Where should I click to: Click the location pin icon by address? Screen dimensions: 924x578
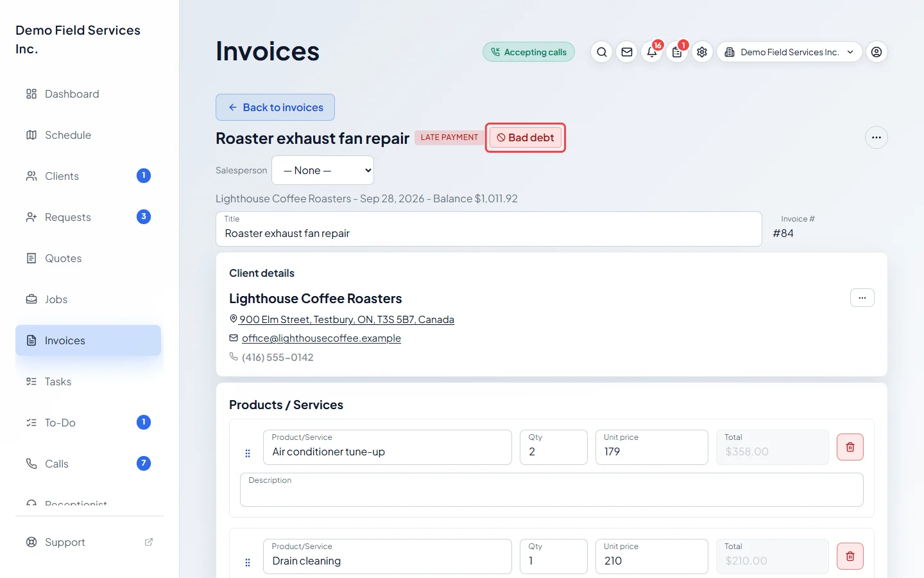point(234,319)
